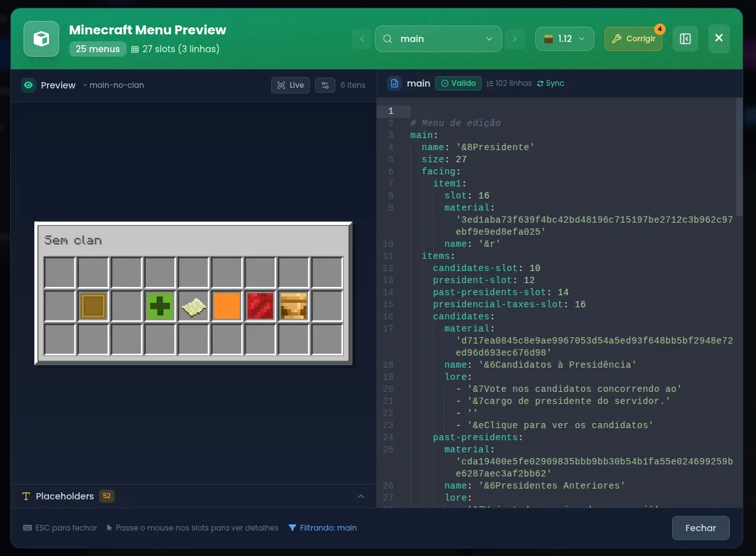This screenshot has width=756, height=556.
Task: Select the red block item
Action: pos(260,306)
